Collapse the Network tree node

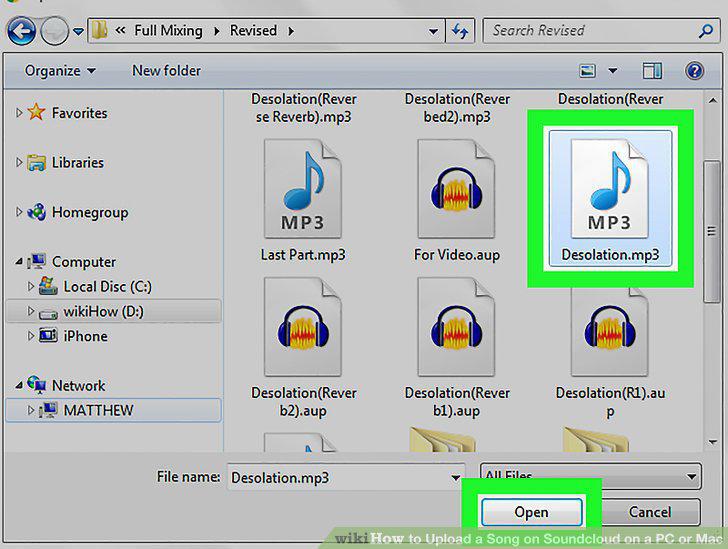pos(19,386)
